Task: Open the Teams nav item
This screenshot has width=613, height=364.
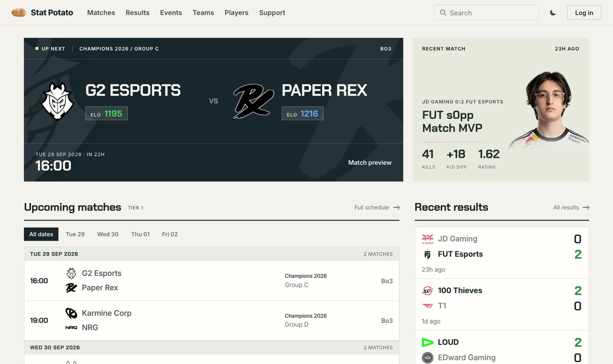Action: [x=203, y=13]
